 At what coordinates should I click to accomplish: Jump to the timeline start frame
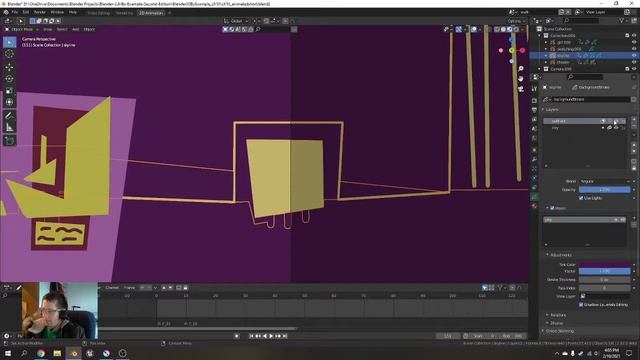[251, 336]
